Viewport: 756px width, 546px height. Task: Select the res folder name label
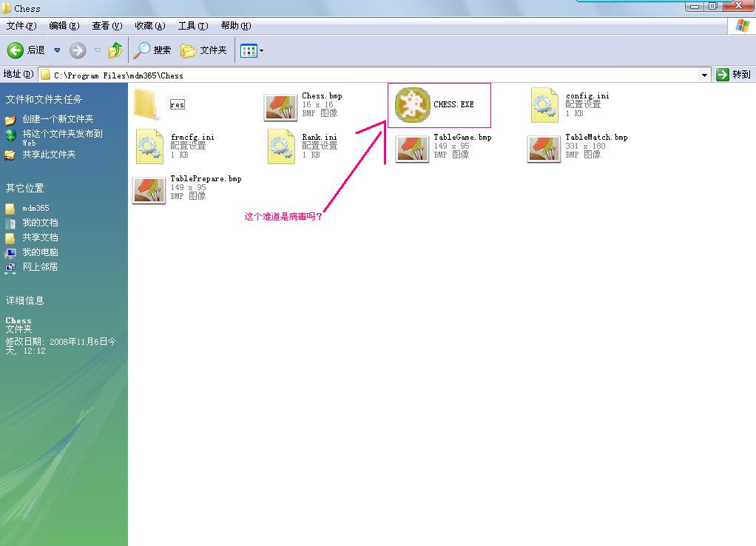[x=177, y=104]
